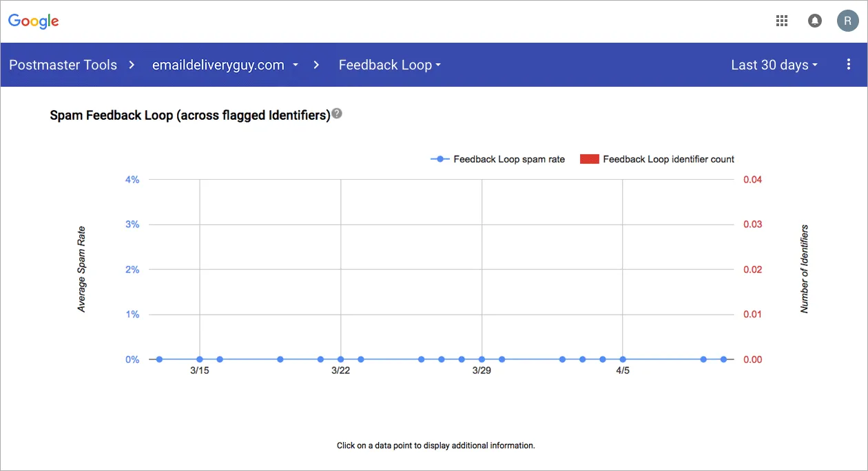This screenshot has height=471, width=868.
Task: Select the data point at 3/22
Action: [x=340, y=359]
